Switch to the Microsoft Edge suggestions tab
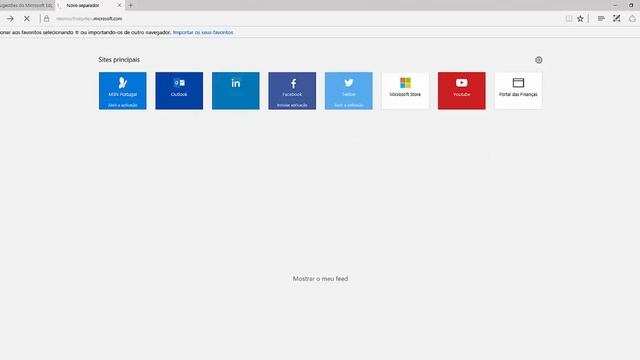 click(27, 5)
